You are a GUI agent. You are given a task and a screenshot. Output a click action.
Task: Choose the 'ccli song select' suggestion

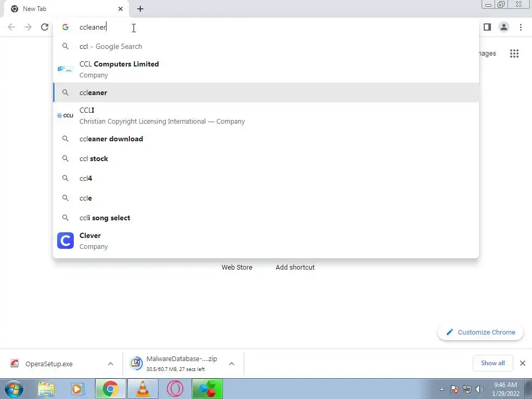266,218
